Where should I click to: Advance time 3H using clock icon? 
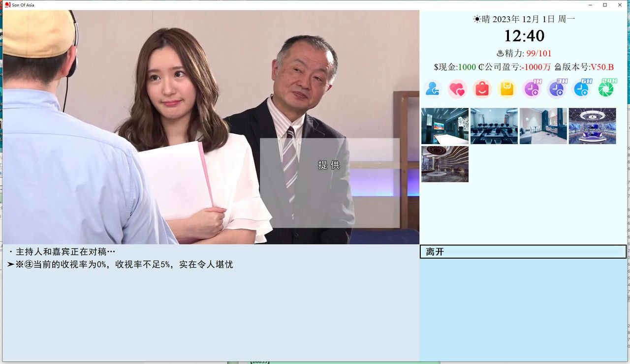pos(557,89)
